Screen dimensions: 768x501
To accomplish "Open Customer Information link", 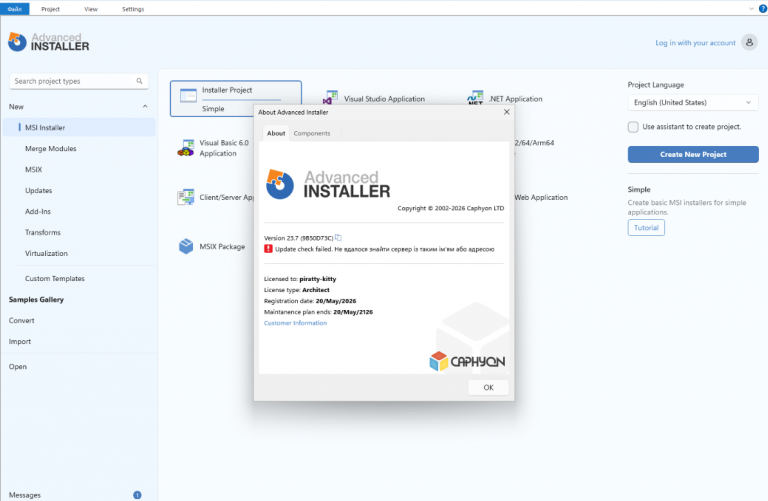I will click(x=295, y=323).
